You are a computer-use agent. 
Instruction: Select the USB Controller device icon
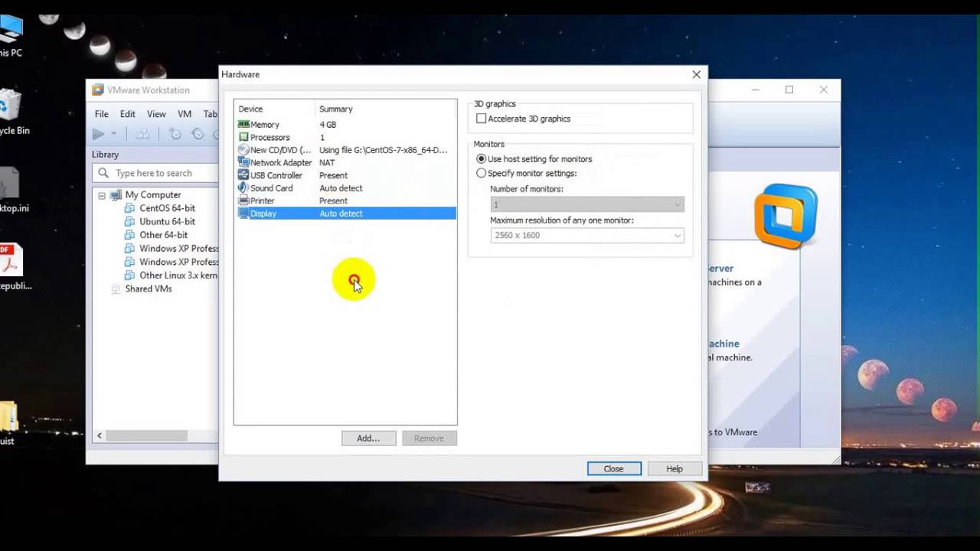tap(243, 175)
